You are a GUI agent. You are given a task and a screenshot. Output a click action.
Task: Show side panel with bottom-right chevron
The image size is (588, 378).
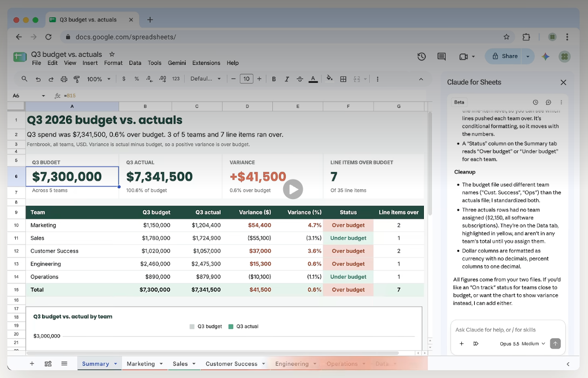tap(568, 364)
